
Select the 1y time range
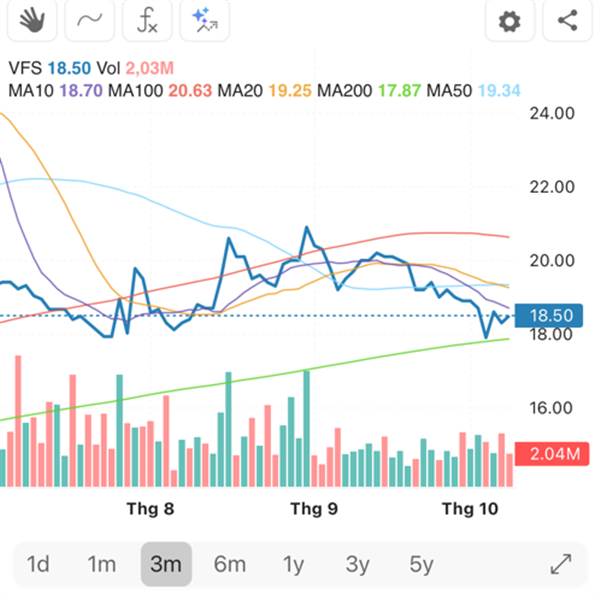[293, 564]
